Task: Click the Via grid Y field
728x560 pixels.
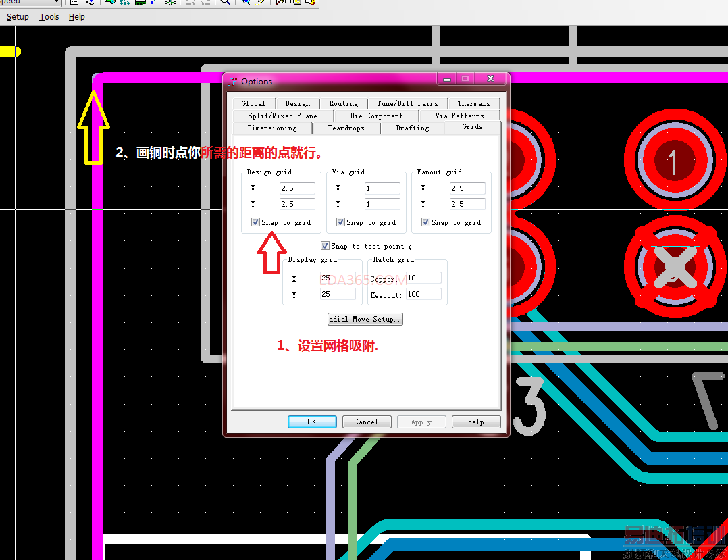Action: (x=382, y=204)
